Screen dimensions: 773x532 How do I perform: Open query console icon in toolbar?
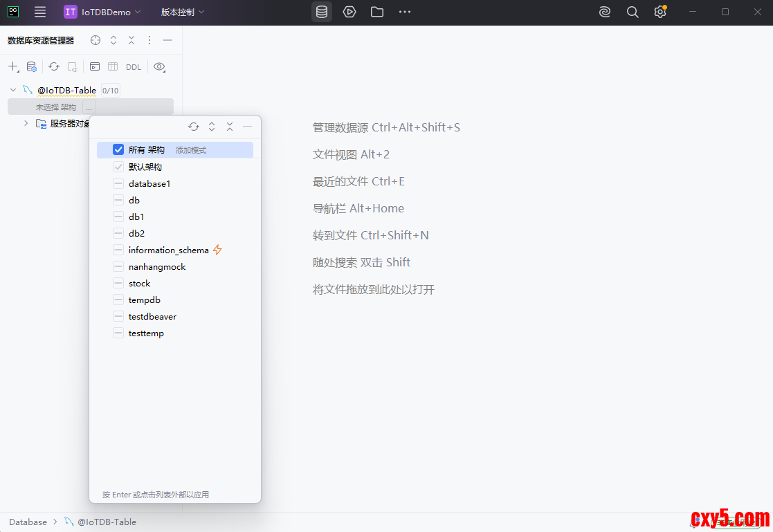(95, 67)
